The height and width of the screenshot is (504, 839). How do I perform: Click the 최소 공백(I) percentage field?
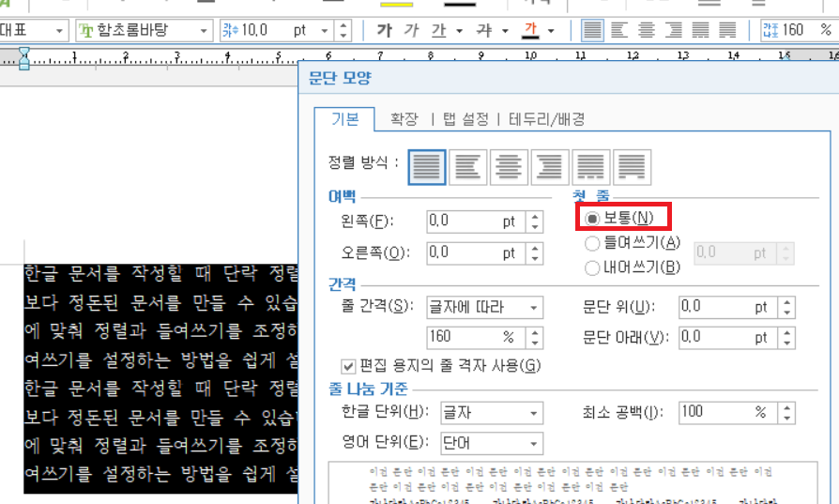pyautogui.click(x=728, y=413)
